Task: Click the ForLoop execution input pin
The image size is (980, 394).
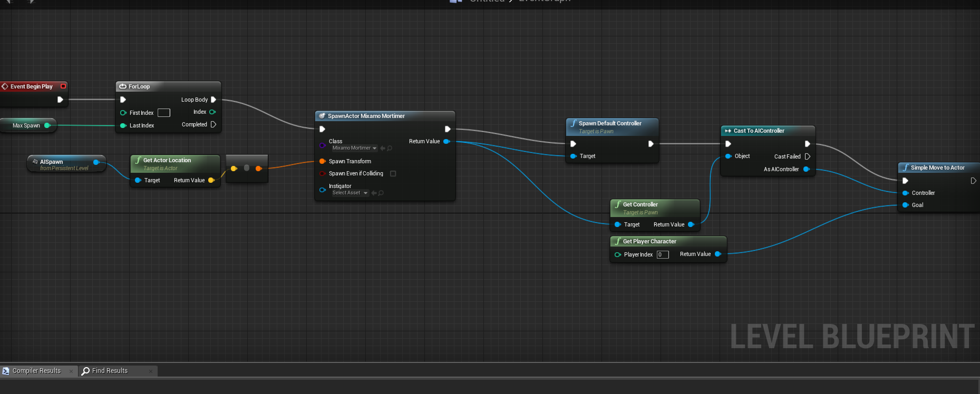Action: click(x=123, y=100)
